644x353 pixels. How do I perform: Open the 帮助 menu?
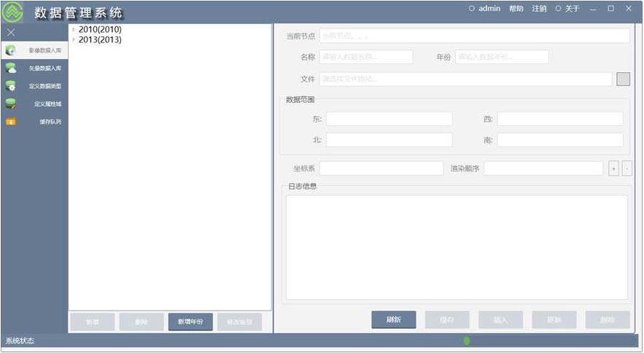[516, 9]
